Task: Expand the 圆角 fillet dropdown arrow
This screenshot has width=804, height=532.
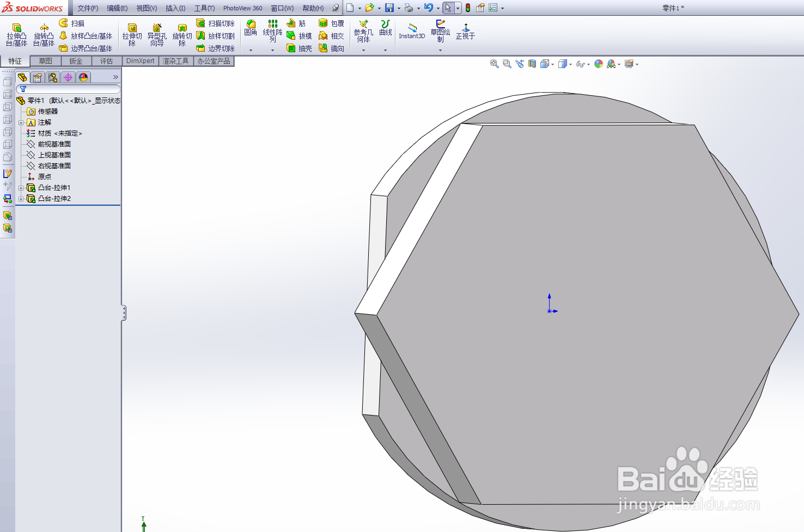Action: coord(251,50)
